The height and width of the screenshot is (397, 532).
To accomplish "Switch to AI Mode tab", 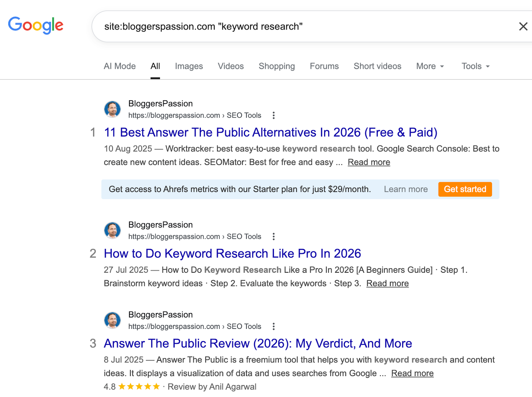I will pos(120,66).
